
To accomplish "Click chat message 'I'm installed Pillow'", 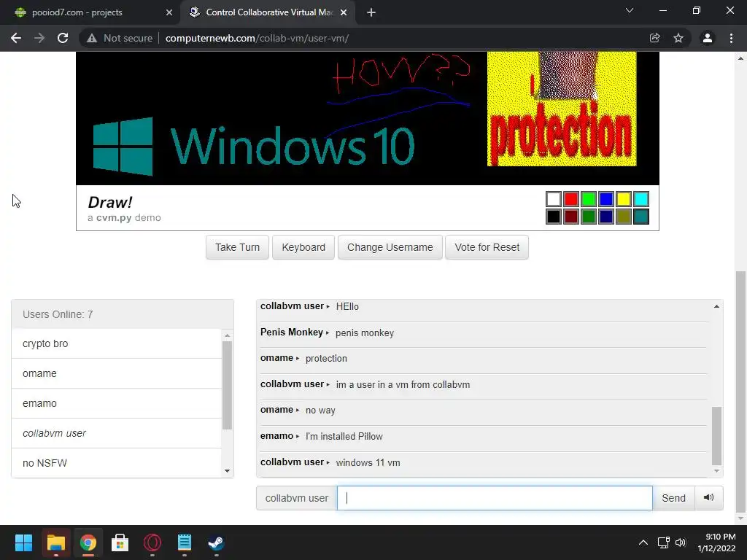I will pos(344,436).
